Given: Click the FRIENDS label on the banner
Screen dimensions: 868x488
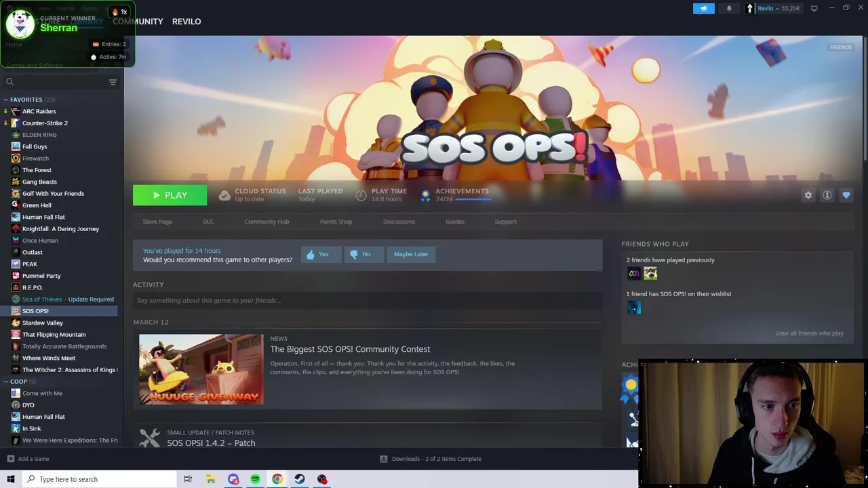Looking at the screenshot, I should 841,47.
